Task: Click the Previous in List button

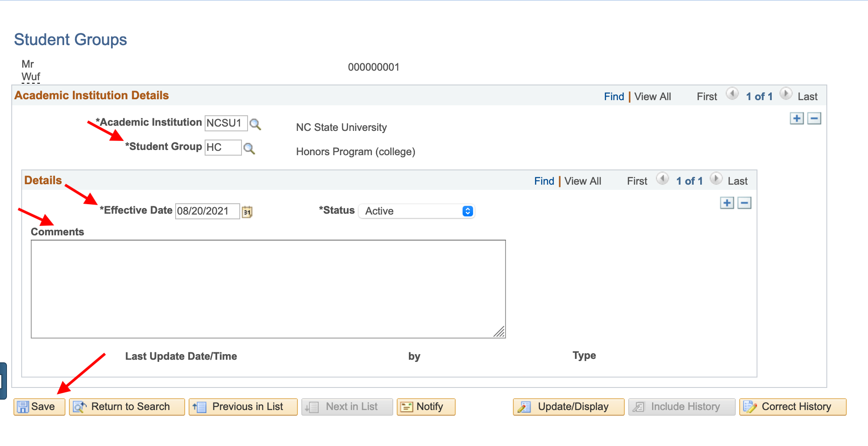Action: pos(243,407)
